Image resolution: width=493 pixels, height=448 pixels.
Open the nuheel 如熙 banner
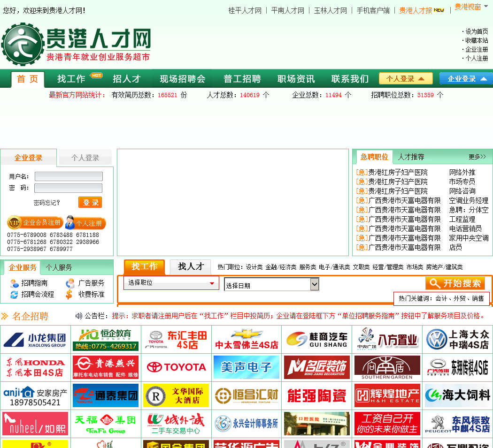35,424
